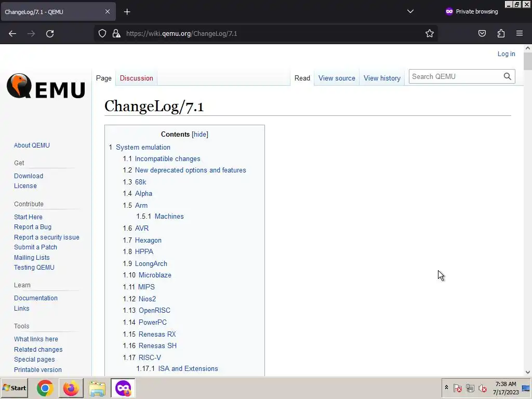532x399 pixels.
Task: Open the Download sidebar link
Action: pos(29,176)
